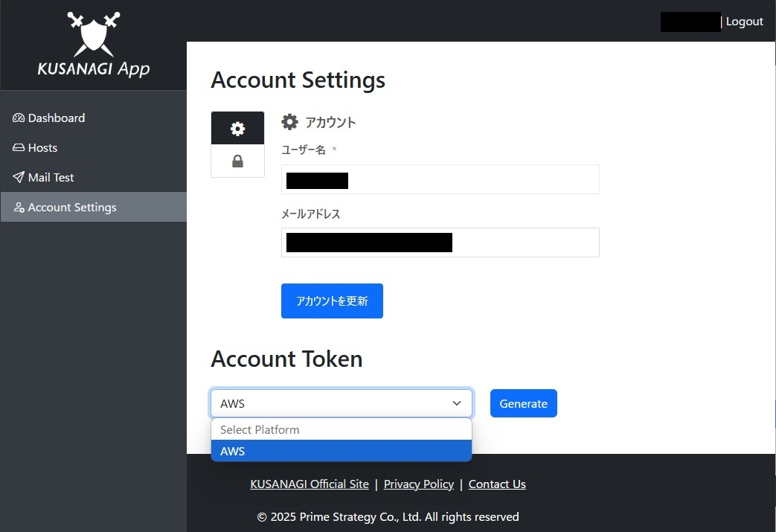Image resolution: width=776 pixels, height=532 pixels.
Task: Click the Mail Test paper plane icon
Action: tap(19, 178)
